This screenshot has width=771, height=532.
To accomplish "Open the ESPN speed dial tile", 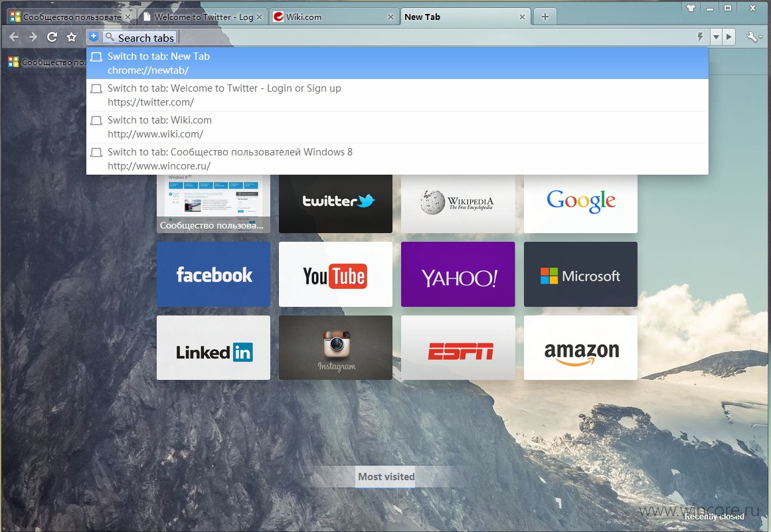I will 458,347.
